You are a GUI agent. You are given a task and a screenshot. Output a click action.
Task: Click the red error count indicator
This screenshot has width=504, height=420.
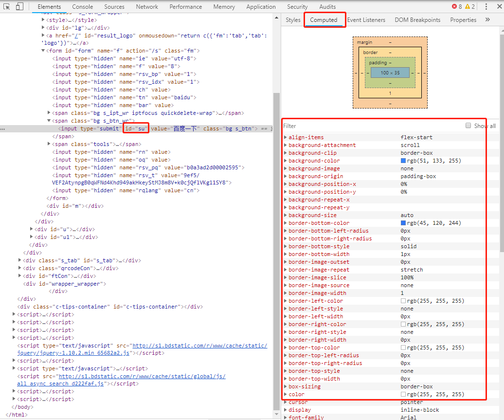click(457, 6)
